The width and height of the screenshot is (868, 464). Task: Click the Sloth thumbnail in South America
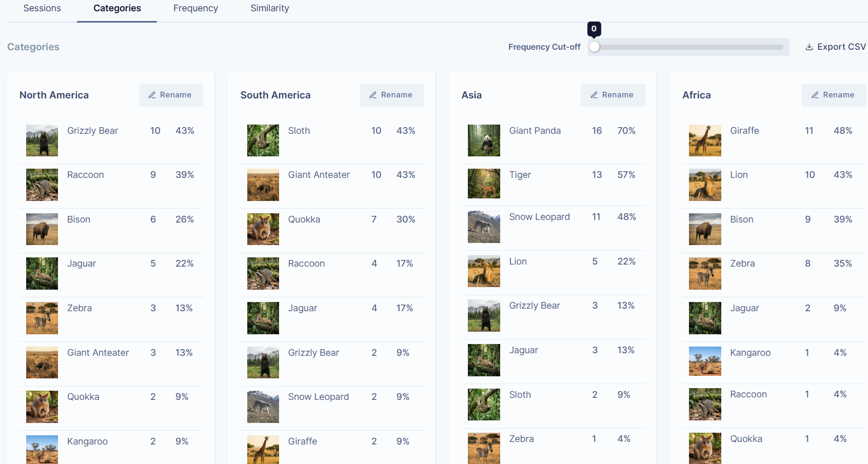263,140
